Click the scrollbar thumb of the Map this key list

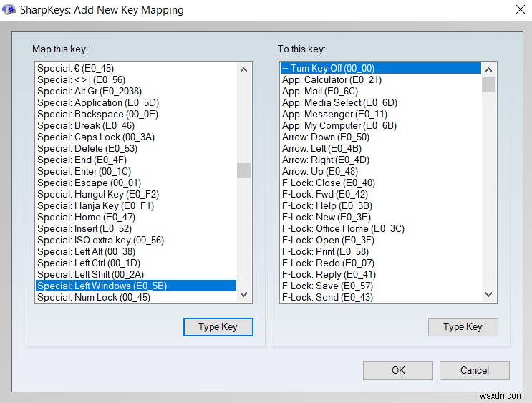coord(243,170)
